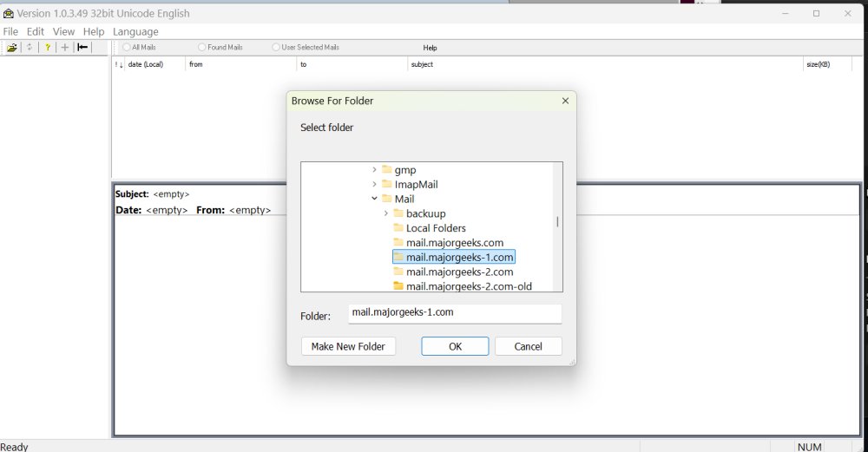Open the Edit menu
The width and height of the screenshot is (868, 452).
[x=36, y=31]
